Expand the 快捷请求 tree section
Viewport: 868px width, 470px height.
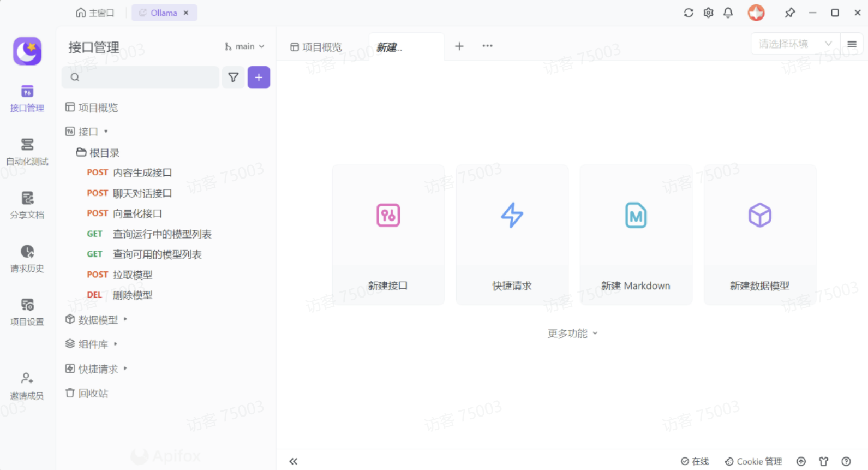(x=125, y=368)
